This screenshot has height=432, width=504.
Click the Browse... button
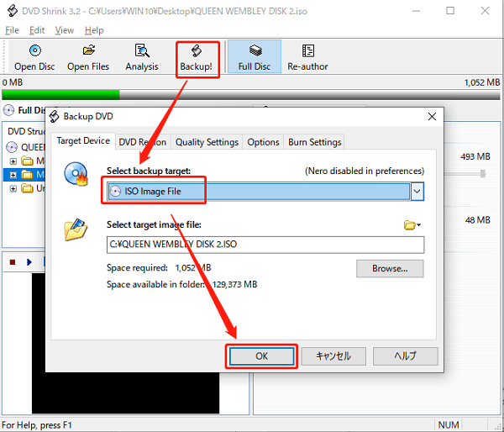390,269
